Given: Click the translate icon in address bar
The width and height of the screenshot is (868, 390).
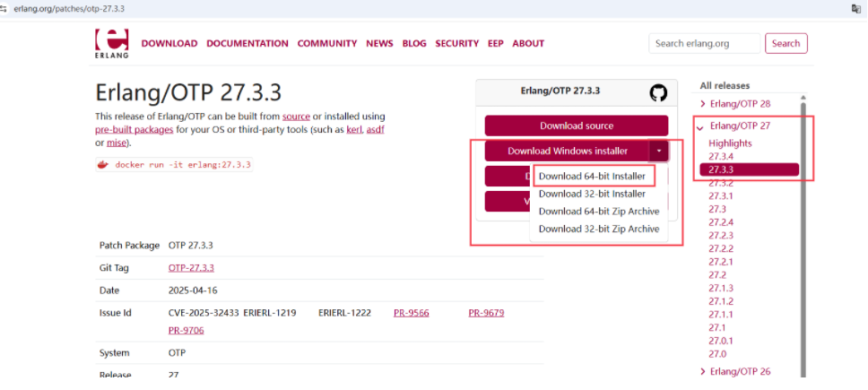Looking at the screenshot, I should (x=855, y=9).
